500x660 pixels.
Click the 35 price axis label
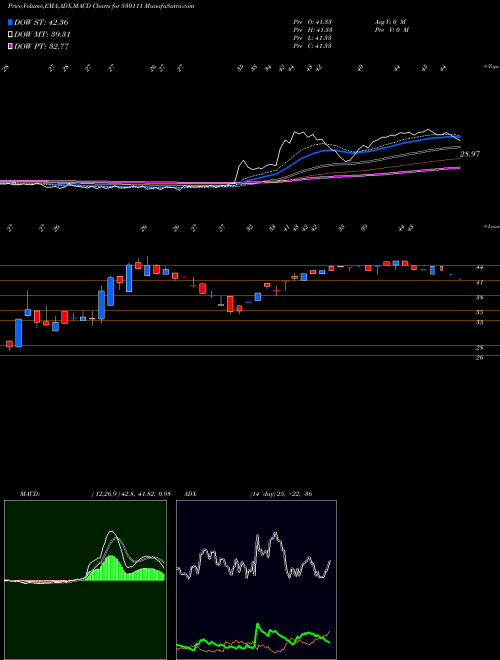pyautogui.click(x=480, y=312)
